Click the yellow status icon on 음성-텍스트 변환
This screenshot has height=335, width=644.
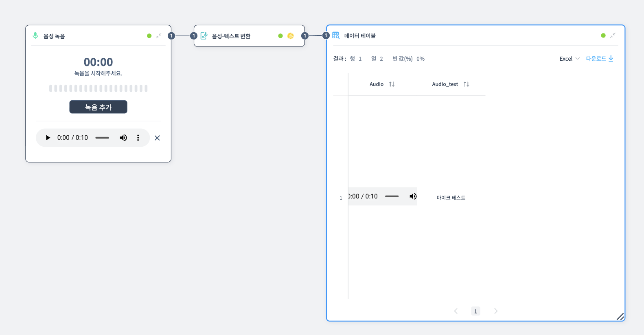click(291, 36)
